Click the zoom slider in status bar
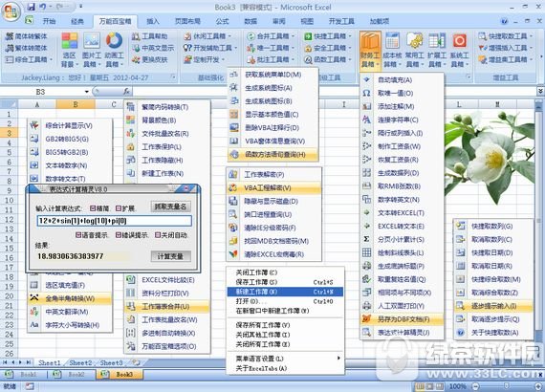 tap(507, 386)
